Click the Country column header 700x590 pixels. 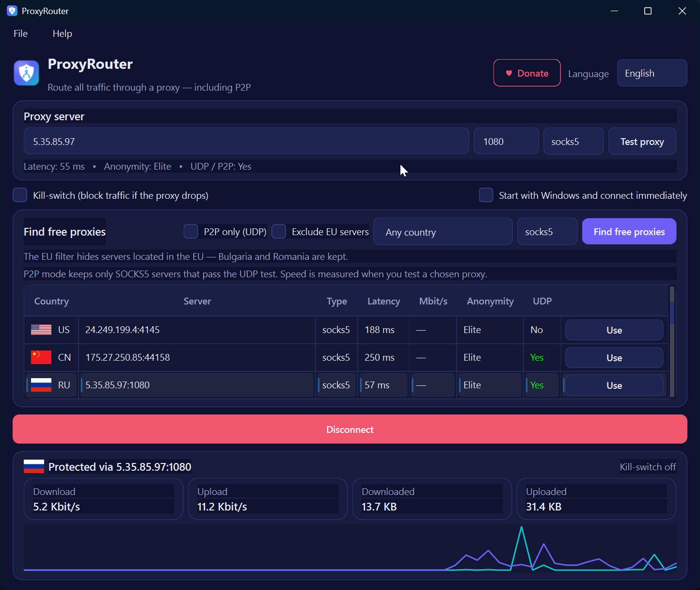(51, 301)
